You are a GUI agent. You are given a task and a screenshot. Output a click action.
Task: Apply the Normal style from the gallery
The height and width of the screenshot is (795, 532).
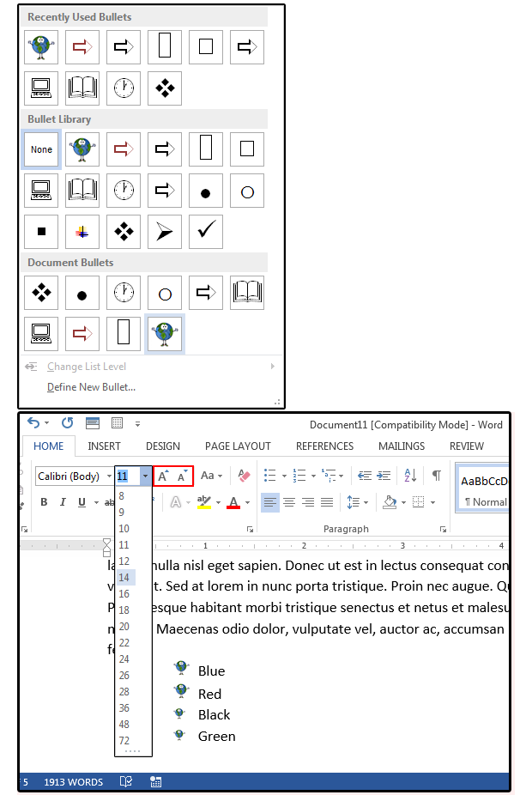pyautogui.click(x=484, y=489)
